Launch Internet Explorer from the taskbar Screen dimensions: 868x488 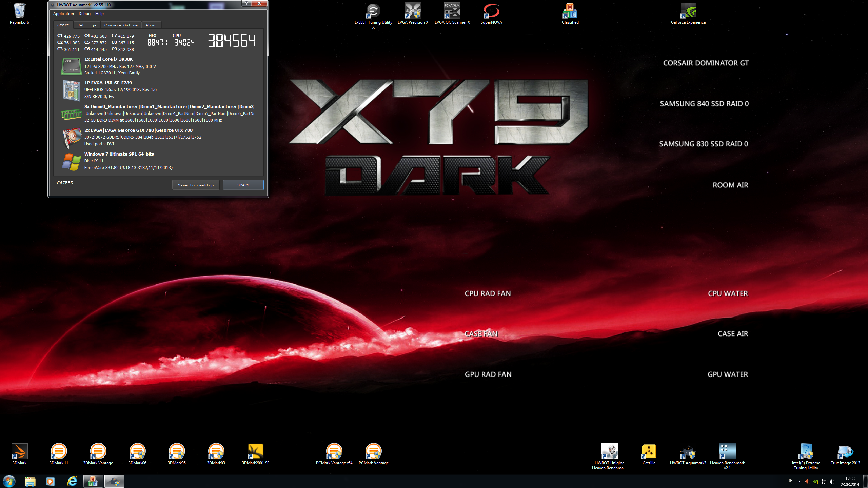(72, 481)
